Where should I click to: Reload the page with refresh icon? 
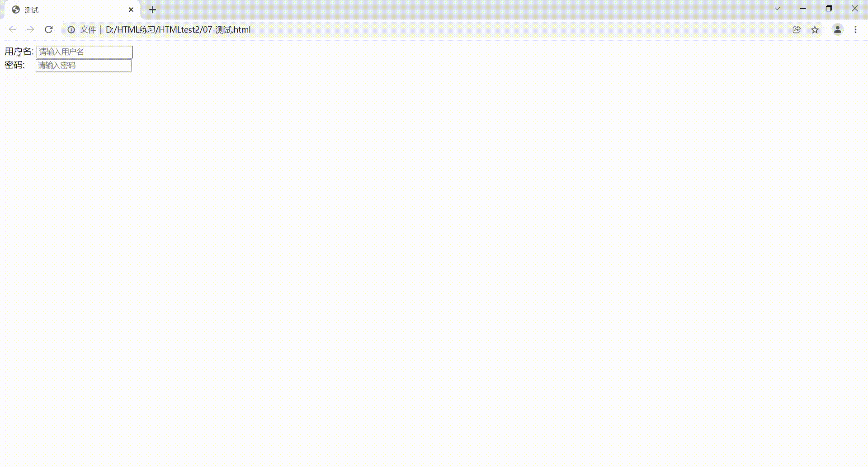(49, 29)
